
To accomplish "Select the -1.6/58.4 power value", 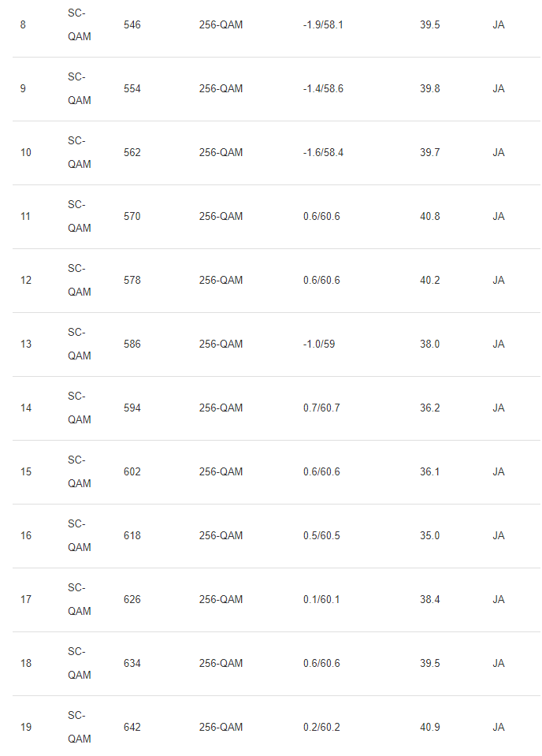I will (x=323, y=153).
